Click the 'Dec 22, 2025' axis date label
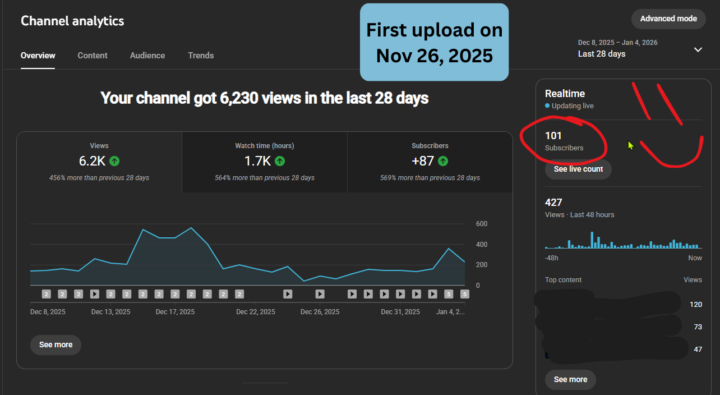The width and height of the screenshot is (720, 395). (255, 312)
